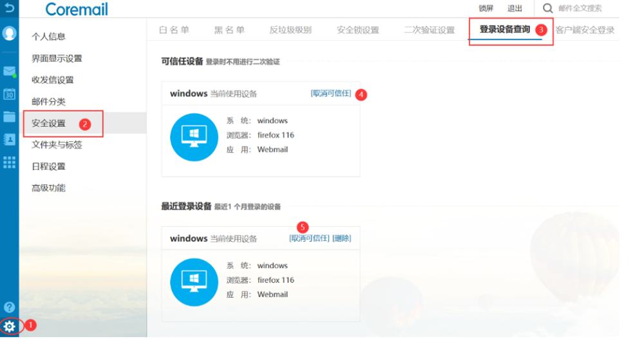This screenshot has height=339, width=644.
Task: Open 文件夹与标签 settings
Action: coord(57,145)
